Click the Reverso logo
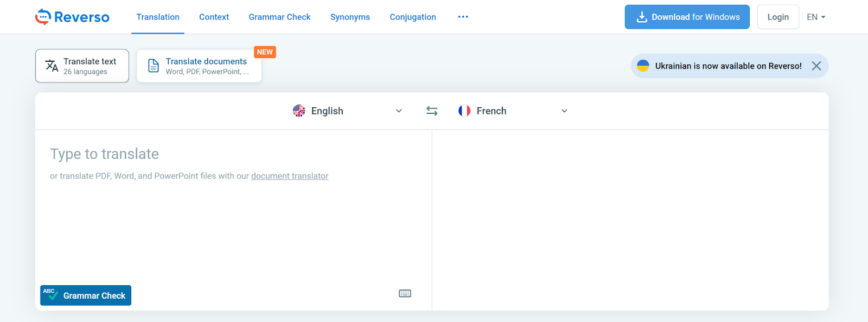This screenshot has height=322, width=868. tap(72, 17)
